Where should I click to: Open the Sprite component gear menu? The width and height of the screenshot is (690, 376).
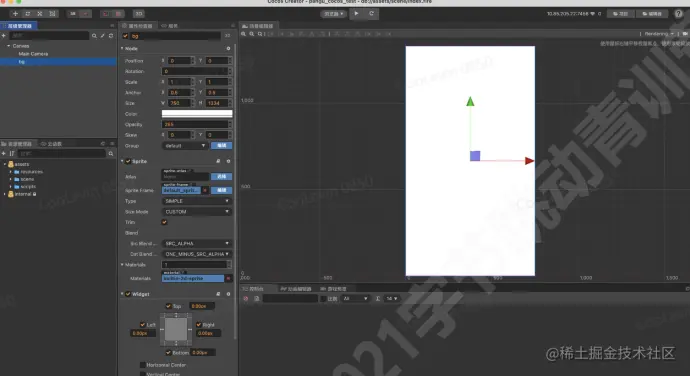pos(228,161)
